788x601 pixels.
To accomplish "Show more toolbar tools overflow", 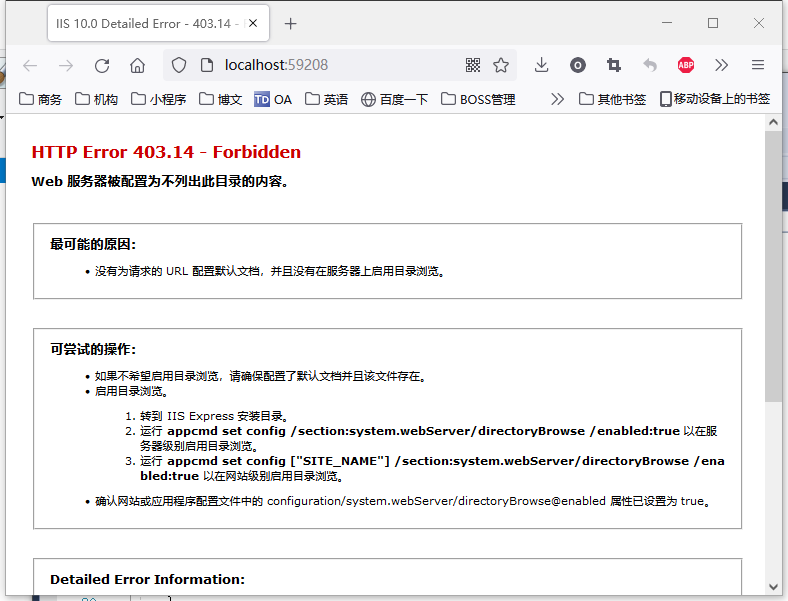I will point(721,65).
